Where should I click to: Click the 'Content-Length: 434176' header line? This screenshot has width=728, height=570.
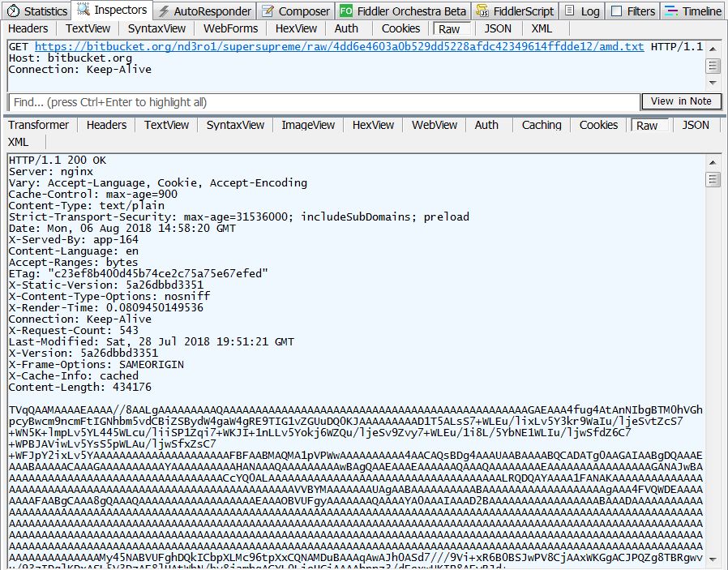(x=80, y=388)
